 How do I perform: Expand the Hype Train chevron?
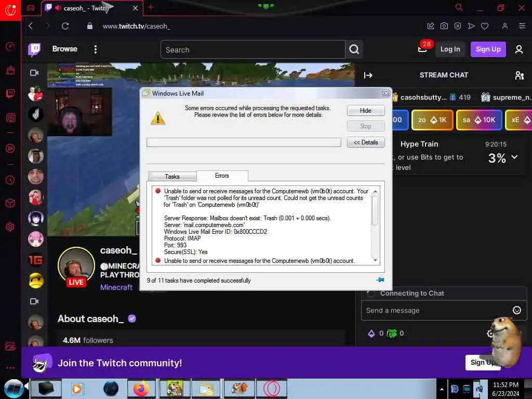(515, 157)
